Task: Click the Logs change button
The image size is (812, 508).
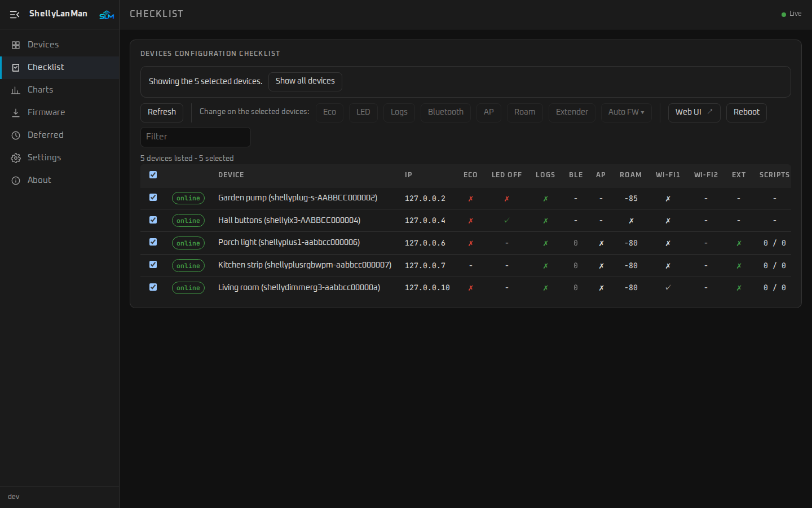Action: coord(399,112)
